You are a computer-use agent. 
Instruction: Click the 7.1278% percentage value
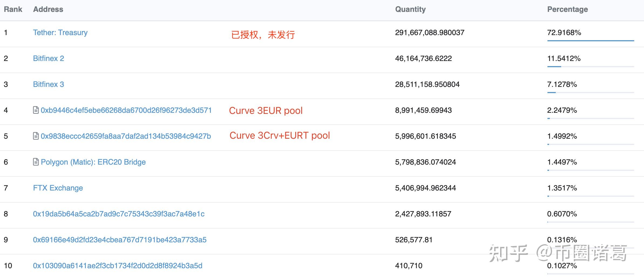point(562,84)
